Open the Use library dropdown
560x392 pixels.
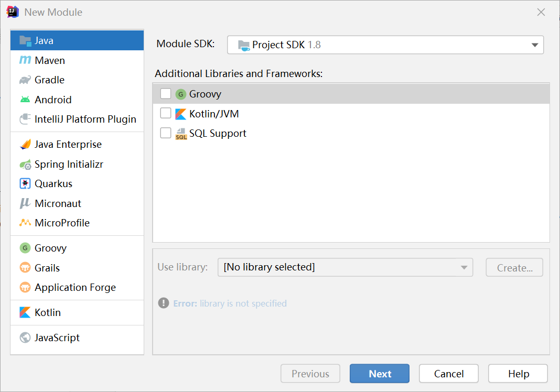[x=346, y=267]
